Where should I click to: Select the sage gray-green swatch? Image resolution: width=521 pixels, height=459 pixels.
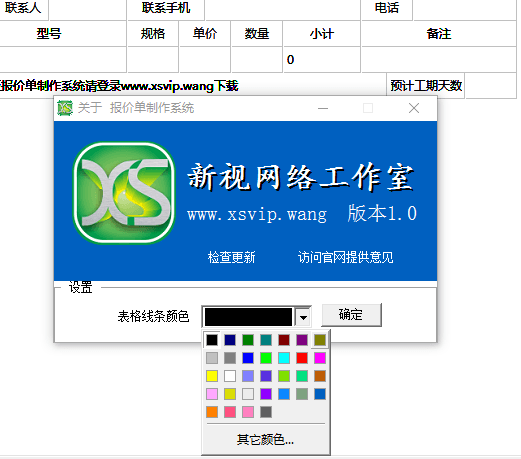tap(302, 394)
